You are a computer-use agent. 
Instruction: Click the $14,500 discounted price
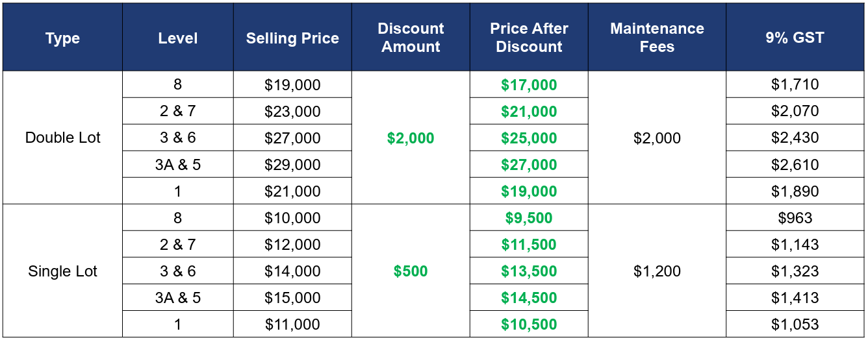529,297
